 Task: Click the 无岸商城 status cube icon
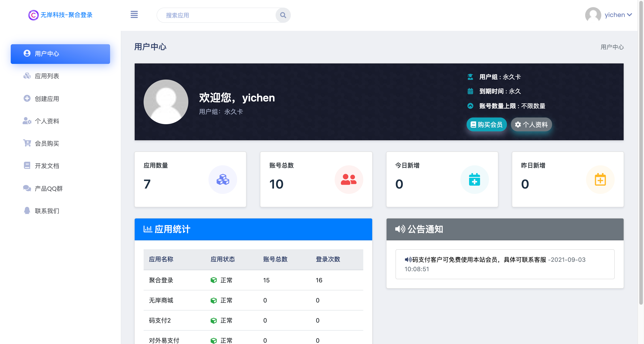(x=213, y=300)
